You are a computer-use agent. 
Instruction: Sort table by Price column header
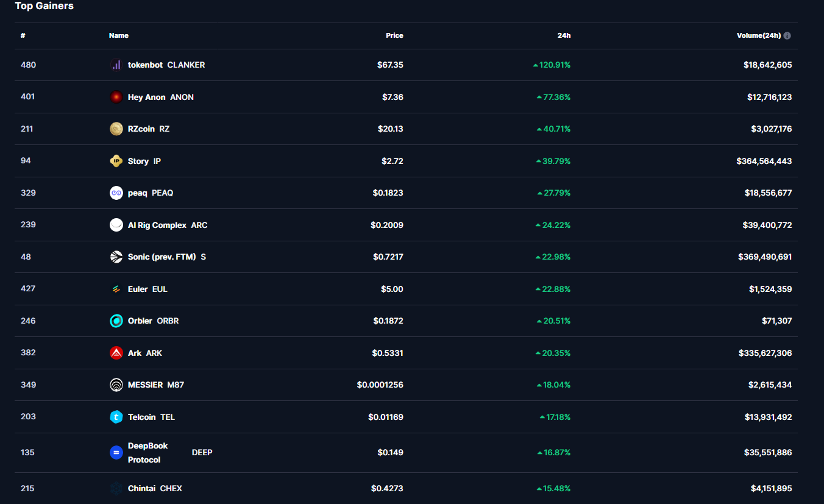[x=394, y=35]
